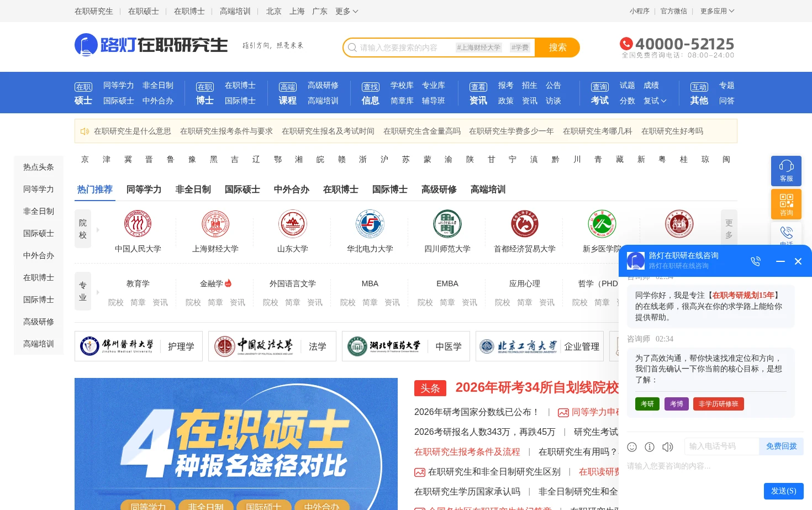Expand the 复试 dropdown in 考试 nav

click(655, 101)
